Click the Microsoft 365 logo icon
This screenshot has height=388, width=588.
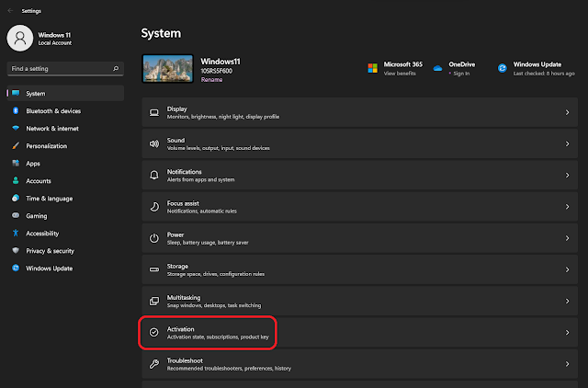(373, 68)
